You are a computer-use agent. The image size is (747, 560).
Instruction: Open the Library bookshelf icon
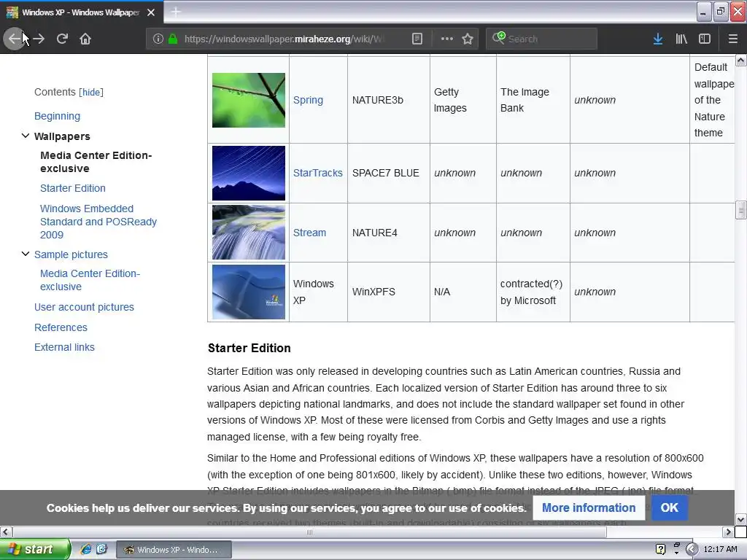click(x=681, y=39)
